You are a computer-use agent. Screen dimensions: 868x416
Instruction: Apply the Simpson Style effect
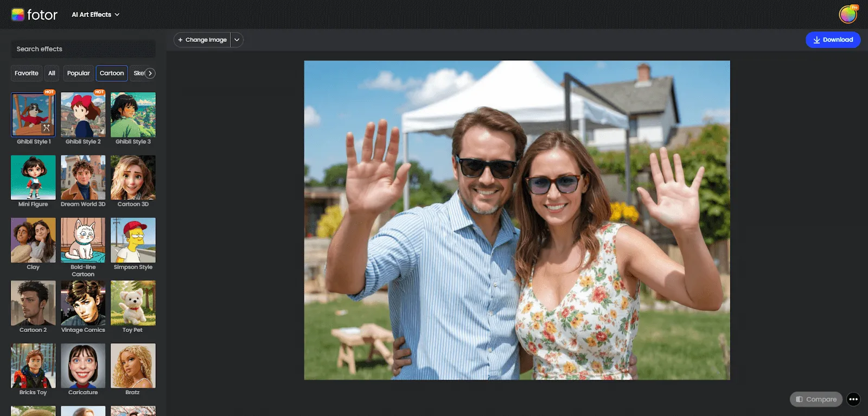pyautogui.click(x=133, y=240)
